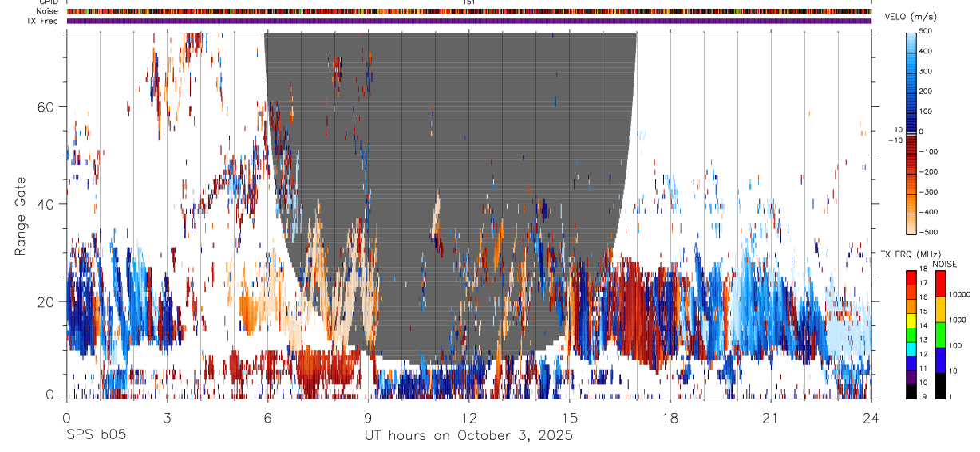Click the "13" tick on the TX FRQ legend
The image size is (980, 452).
(x=923, y=340)
